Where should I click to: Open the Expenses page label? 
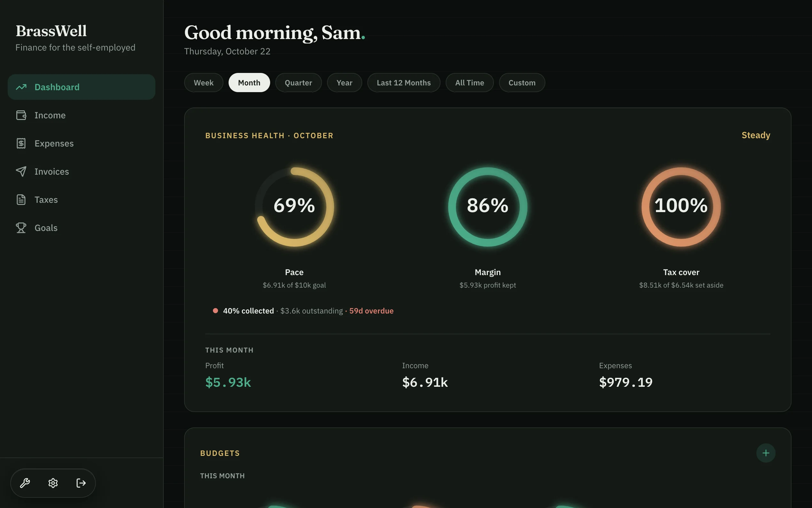tap(54, 143)
